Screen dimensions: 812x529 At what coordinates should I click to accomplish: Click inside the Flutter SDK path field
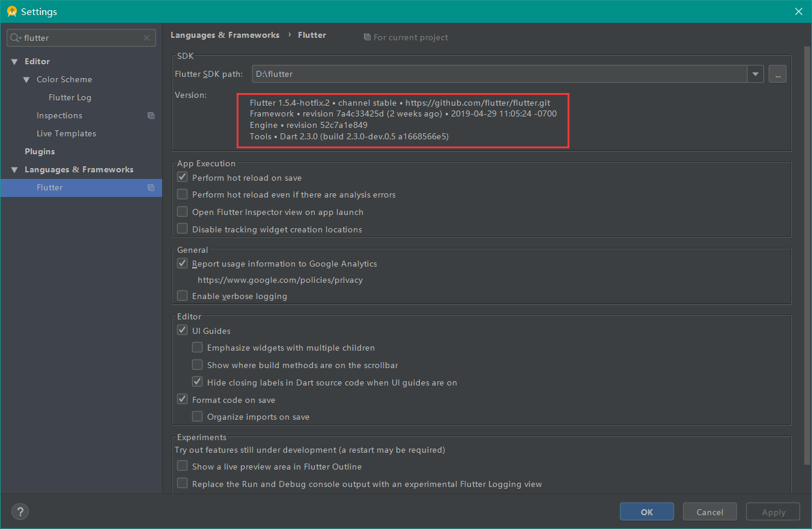click(x=420, y=73)
